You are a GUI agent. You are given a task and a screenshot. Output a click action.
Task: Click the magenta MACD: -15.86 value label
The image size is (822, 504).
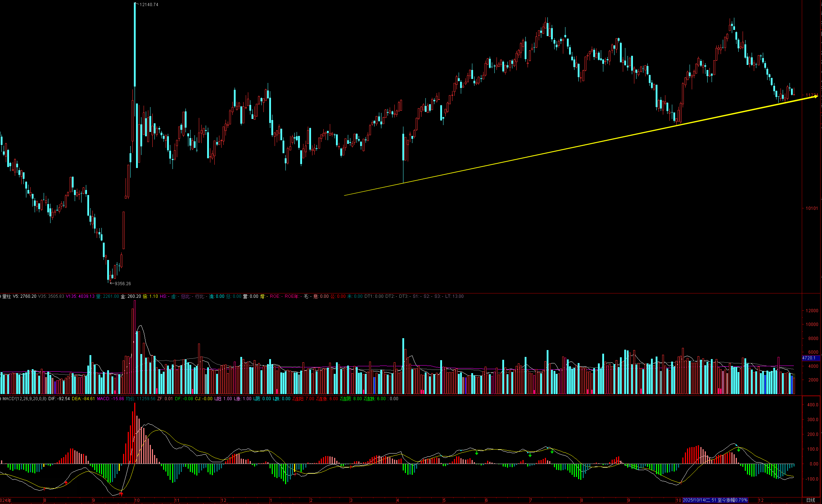(x=110, y=399)
